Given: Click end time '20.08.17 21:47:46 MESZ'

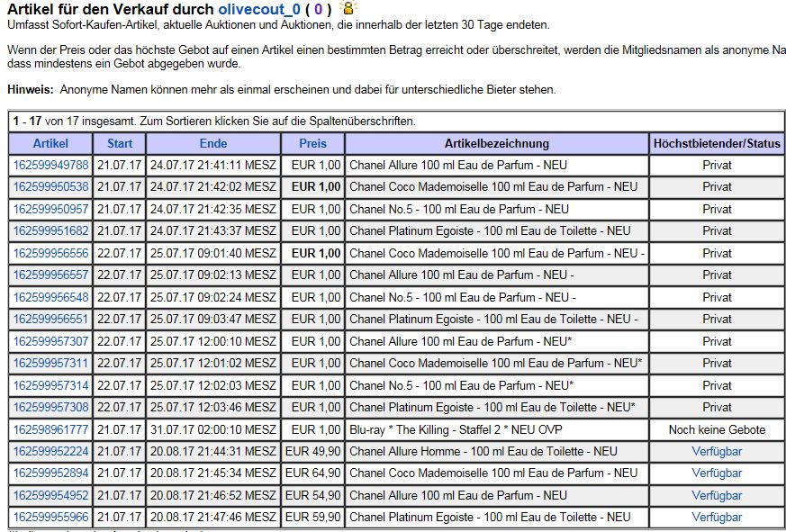Looking at the screenshot, I should point(213,517).
